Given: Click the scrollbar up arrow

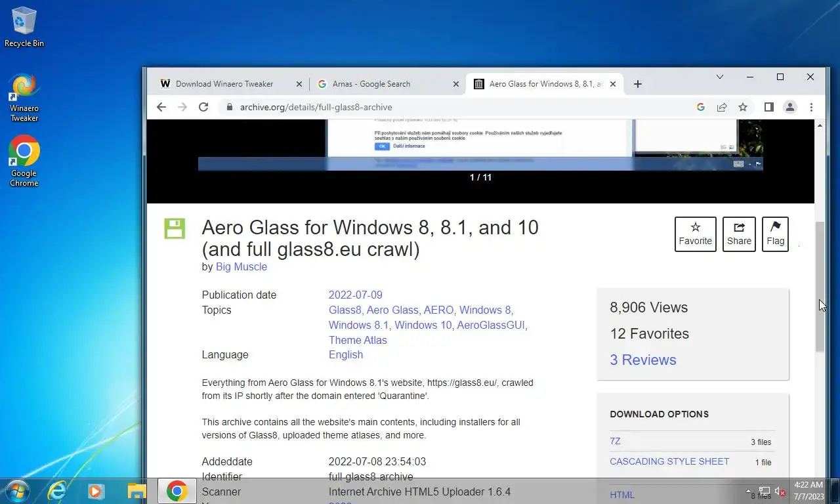Looking at the screenshot, I should 820,125.
